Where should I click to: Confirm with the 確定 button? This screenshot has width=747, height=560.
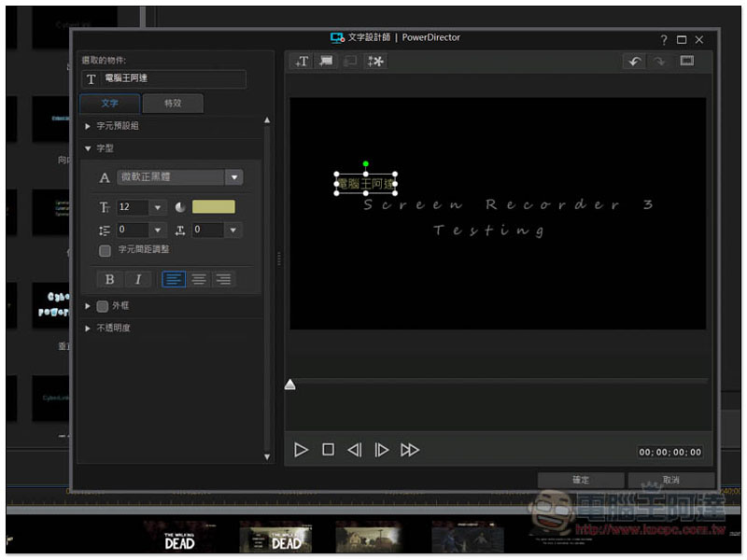point(581,480)
